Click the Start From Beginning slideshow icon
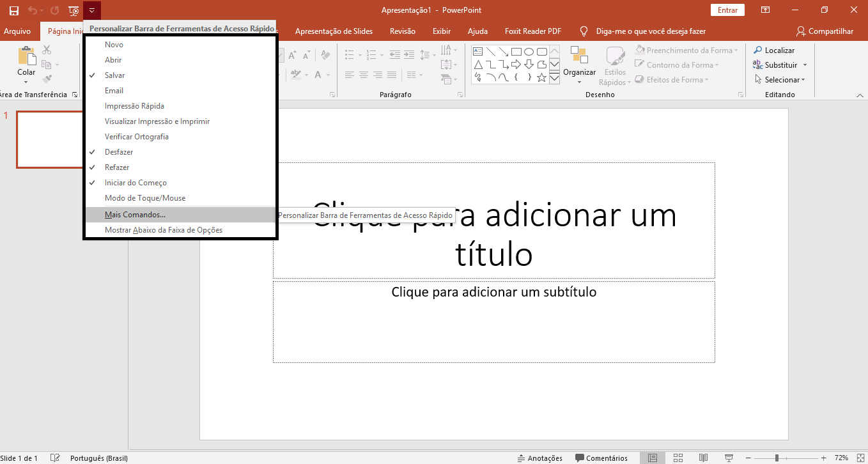This screenshot has height=464, width=868. [74, 10]
